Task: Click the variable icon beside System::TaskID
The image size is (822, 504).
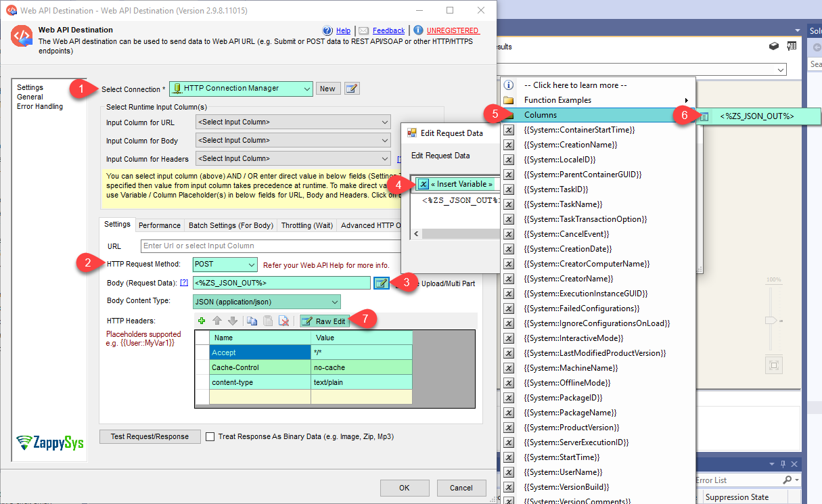Action: 509,189
